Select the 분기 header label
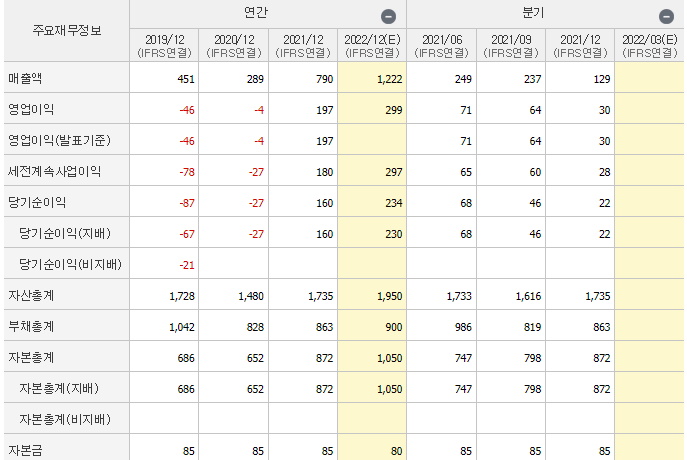The image size is (687, 460). click(533, 12)
